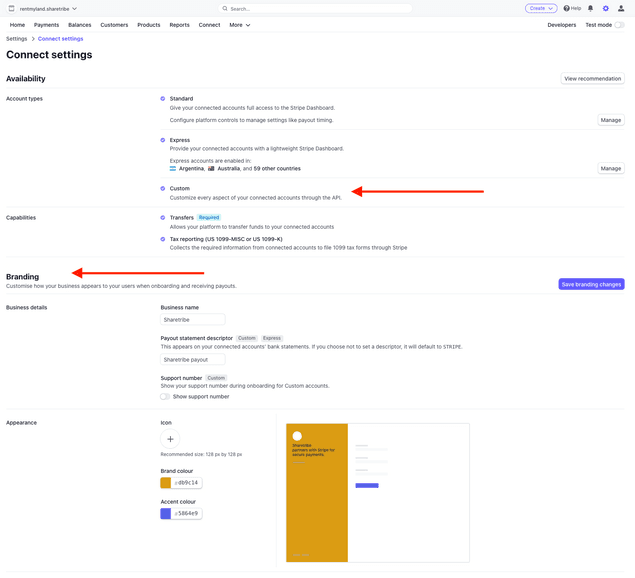Open notifications bell icon
Viewport: 635px width, 578px height.
click(x=590, y=8)
